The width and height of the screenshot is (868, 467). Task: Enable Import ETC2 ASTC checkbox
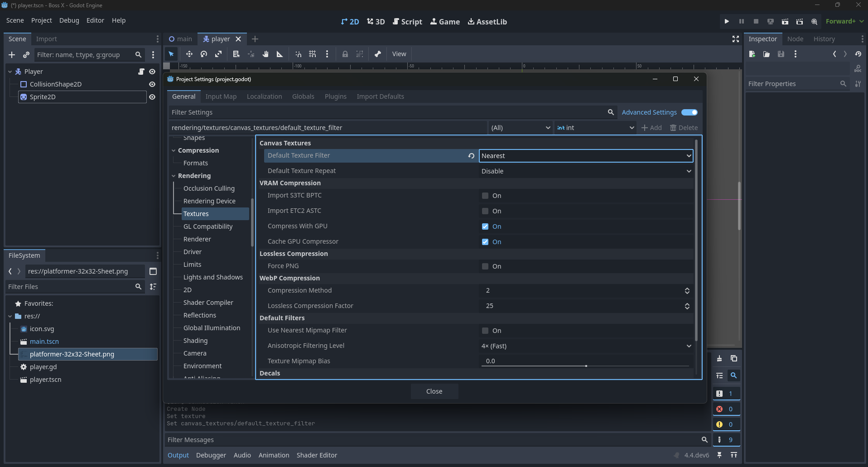485,211
